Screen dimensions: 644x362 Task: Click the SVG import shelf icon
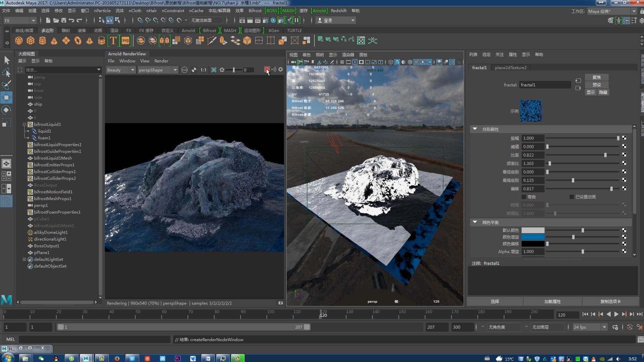pos(125,41)
